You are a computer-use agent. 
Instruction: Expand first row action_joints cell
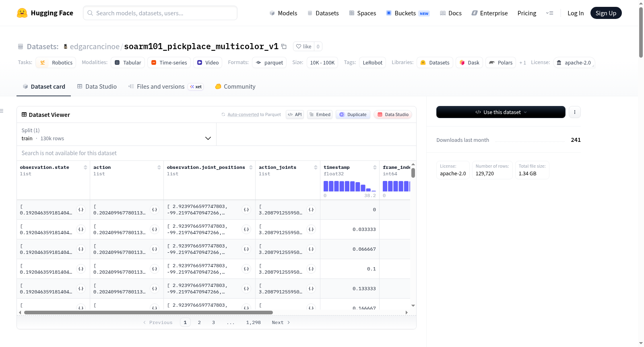(311, 210)
